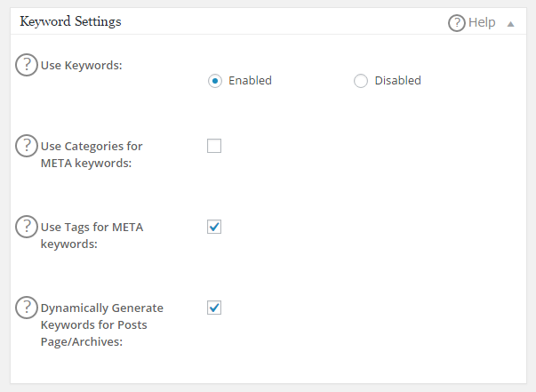Show help for Use Keywords option
Viewport: 536px width, 392px height.
28,65
